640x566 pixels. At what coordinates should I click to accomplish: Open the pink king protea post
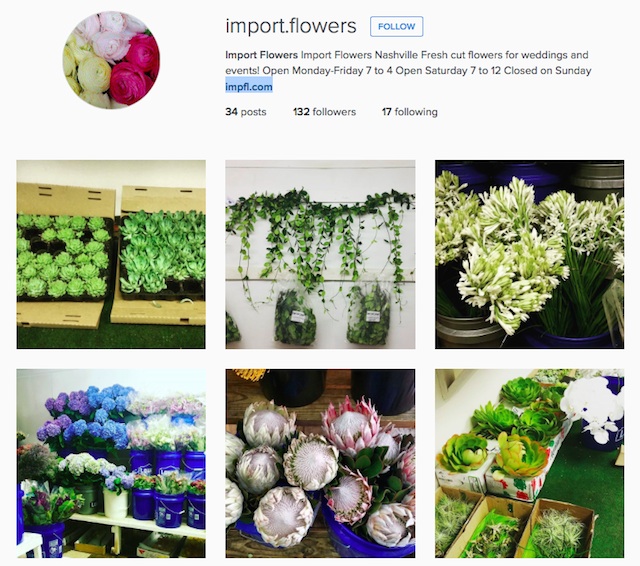click(320, 464)
